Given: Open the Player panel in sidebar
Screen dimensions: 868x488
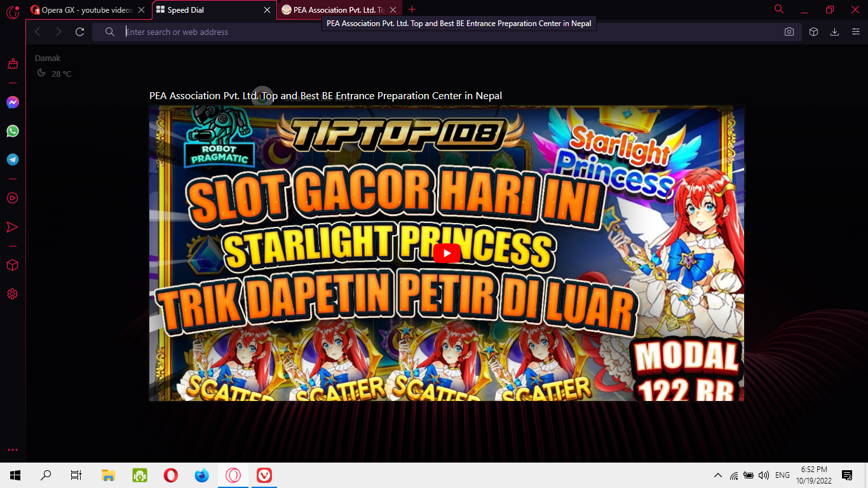Looking at the screenshot, I should click(13, 198).
